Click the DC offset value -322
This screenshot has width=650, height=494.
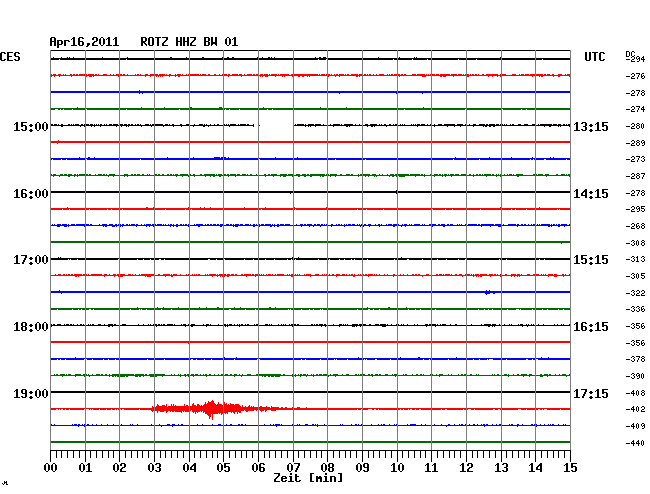tap(635, 293)
